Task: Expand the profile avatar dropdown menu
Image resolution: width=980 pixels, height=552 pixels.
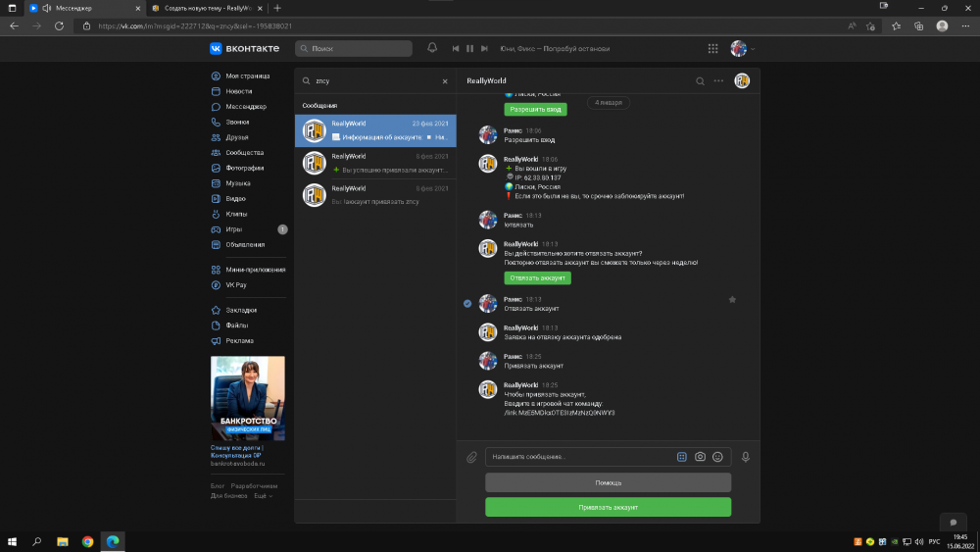Action: coord(743,48)
